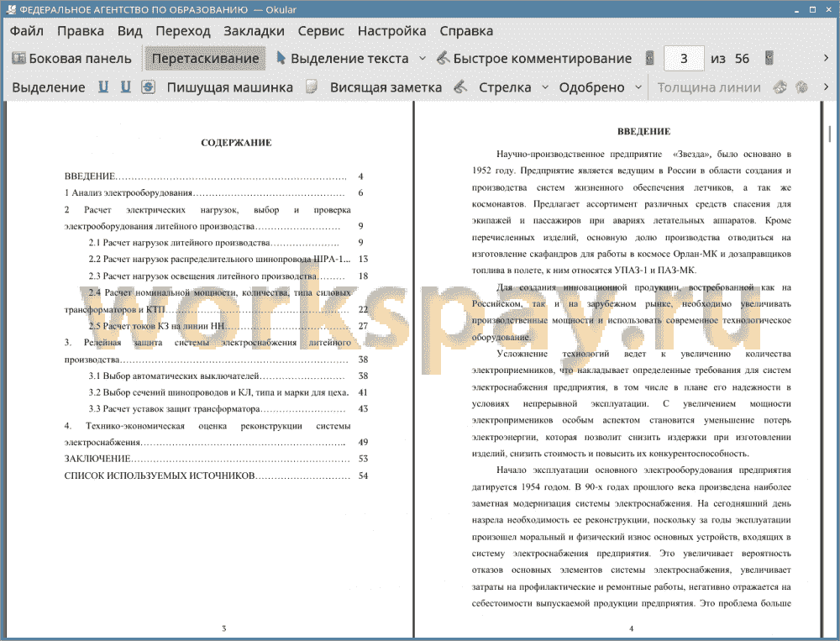Image resolution: width=840 pixels, height=641 pixels.
Task: Click the Okular app icon in the title bar
Action: (x=11, y=9)
